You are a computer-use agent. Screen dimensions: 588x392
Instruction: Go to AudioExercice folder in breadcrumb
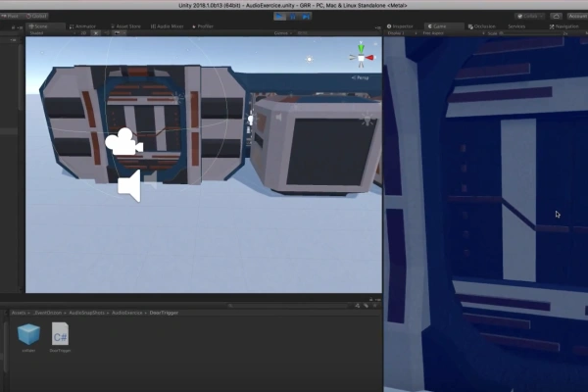point(127,313)
